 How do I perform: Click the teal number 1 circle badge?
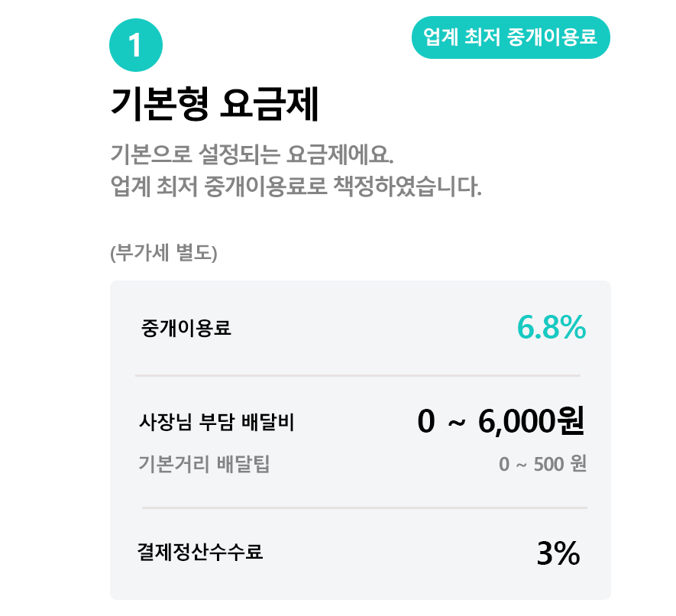point(136,45)
